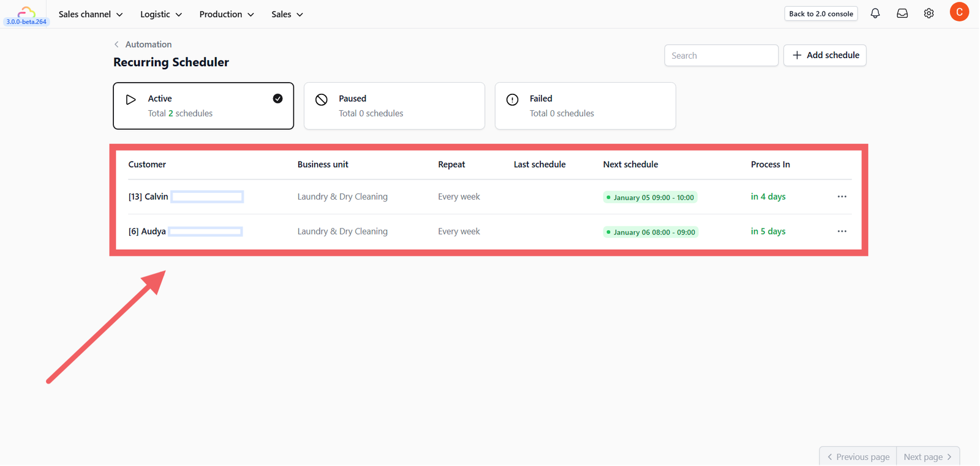
Task: Click the cloud logo in header
Action: coord(26,12)
